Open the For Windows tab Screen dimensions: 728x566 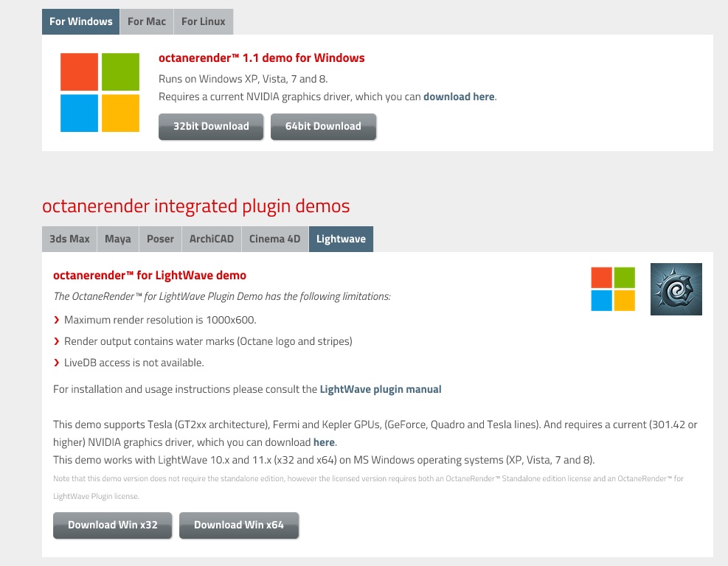[81, 21]
